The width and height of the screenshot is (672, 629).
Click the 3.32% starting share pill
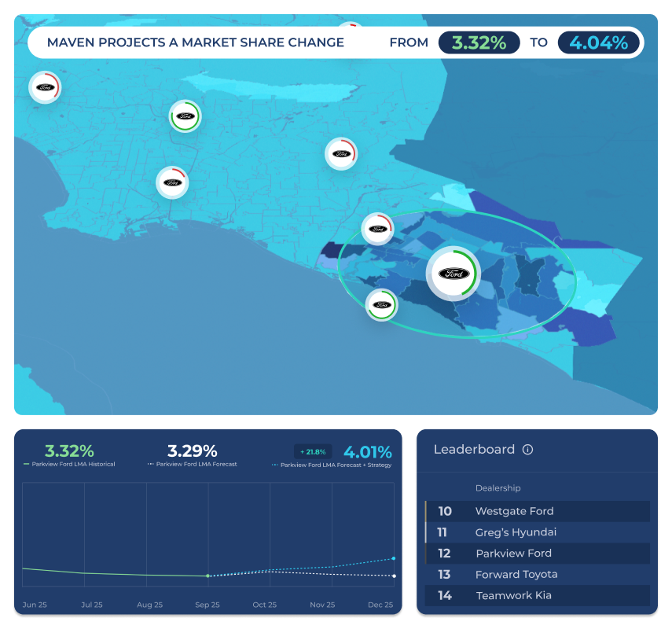coord(479,42)
